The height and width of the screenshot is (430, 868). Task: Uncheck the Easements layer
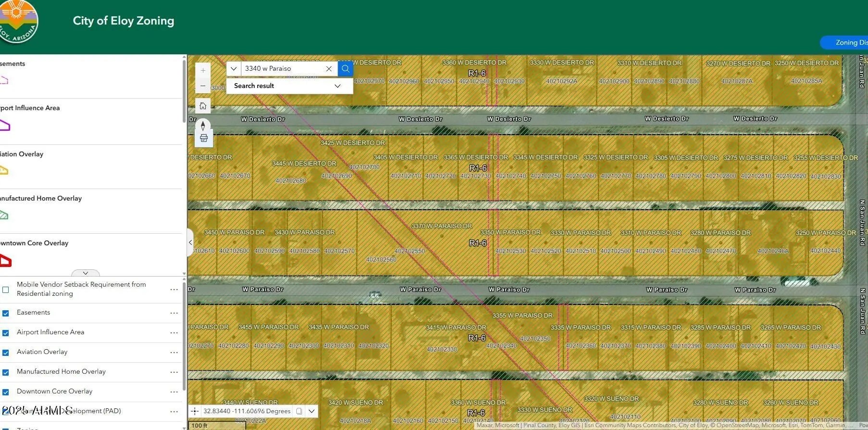click(6, 313)
